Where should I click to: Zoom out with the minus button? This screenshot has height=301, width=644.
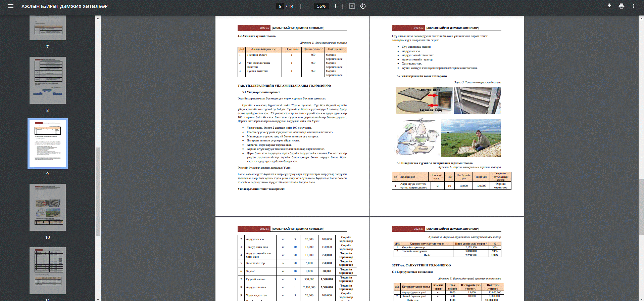(307, 6)
